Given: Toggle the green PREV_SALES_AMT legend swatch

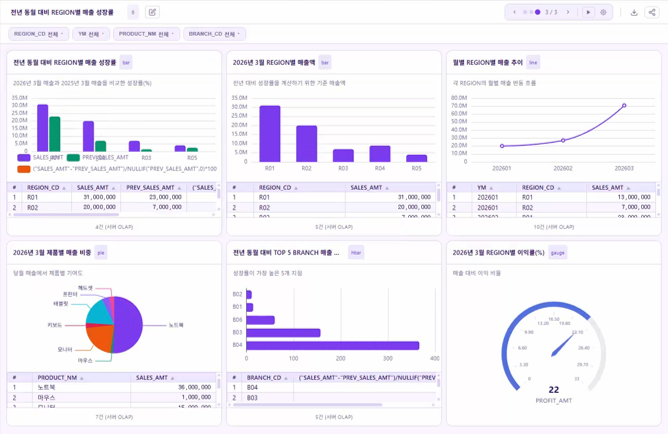Looking at the screenshot, I should [73, 158].
